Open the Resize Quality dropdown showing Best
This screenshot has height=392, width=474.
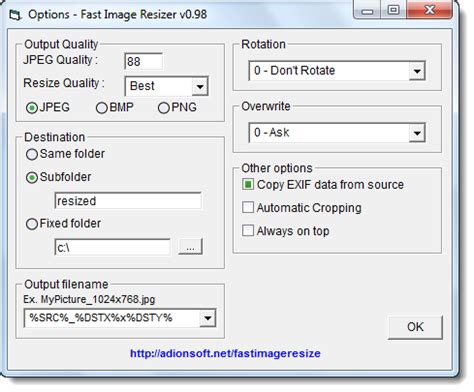[167, 86]
